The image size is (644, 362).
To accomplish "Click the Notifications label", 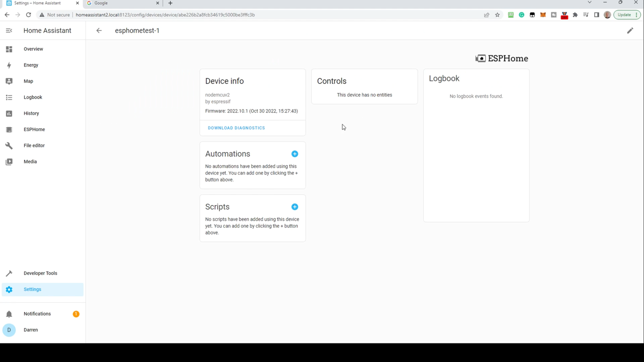I will coord(37,314).
